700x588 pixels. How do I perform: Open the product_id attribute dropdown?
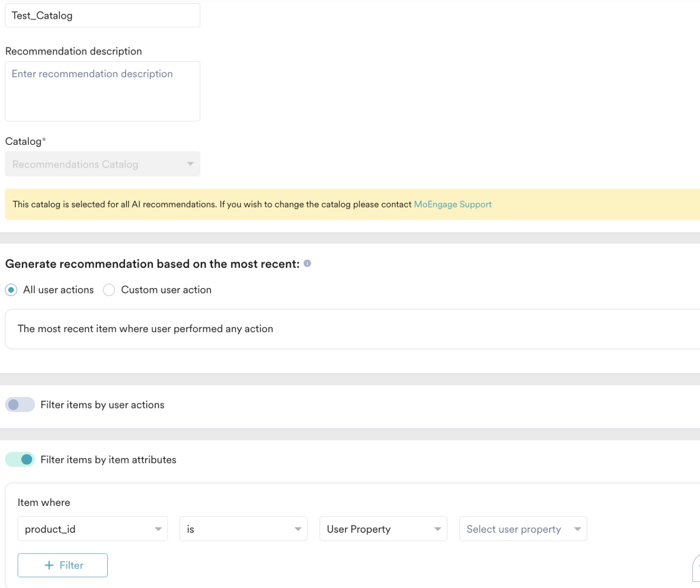pos(92,529)
